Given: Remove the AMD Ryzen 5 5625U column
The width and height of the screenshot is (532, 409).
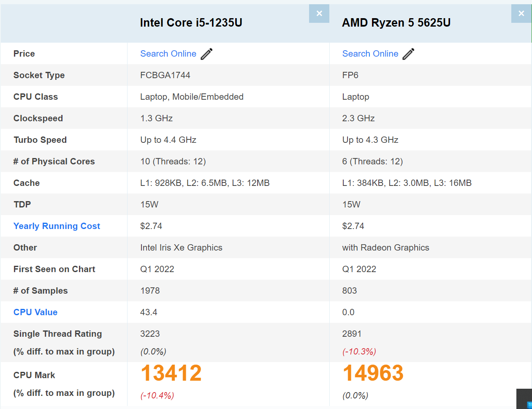Looking at the screenshot, I should 521,14.
